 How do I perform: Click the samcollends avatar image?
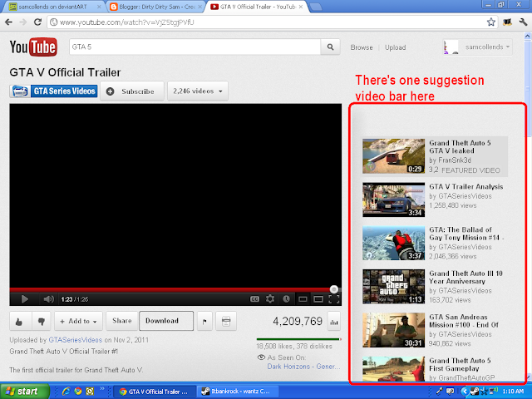click(x=451, y=47)
